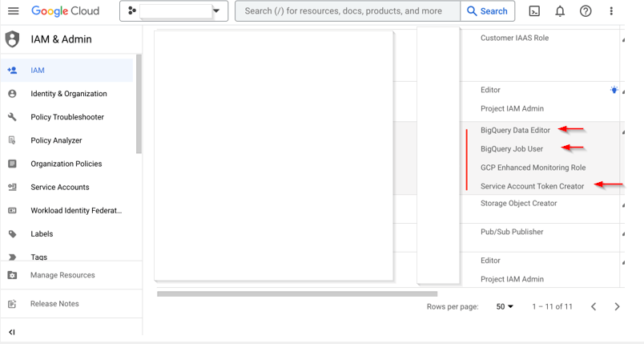The width and height of the screenshot is (644, 344).
Task: Open the help question mark icon
Action: (586, 11)
